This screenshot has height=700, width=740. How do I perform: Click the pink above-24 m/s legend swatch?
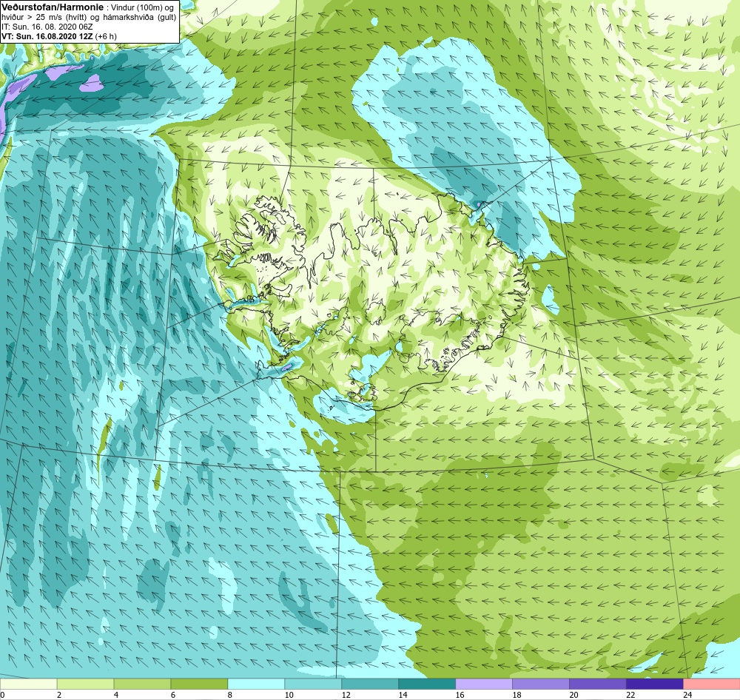pyautogui.click(x=712, y=684)
